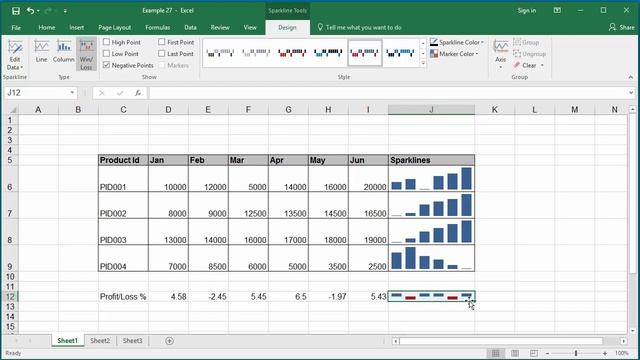
Task: Click the Undo arrow icon
Action: click(30, 11)
